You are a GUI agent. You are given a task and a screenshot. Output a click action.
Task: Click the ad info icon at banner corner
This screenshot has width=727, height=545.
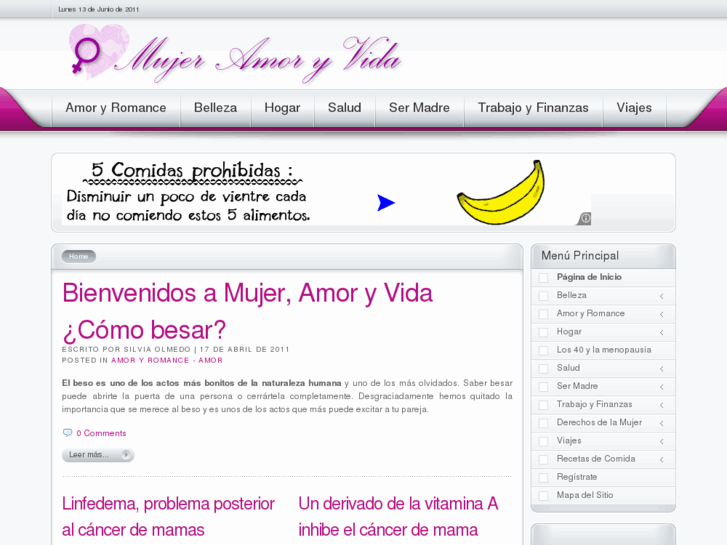(x=585, y=218)
